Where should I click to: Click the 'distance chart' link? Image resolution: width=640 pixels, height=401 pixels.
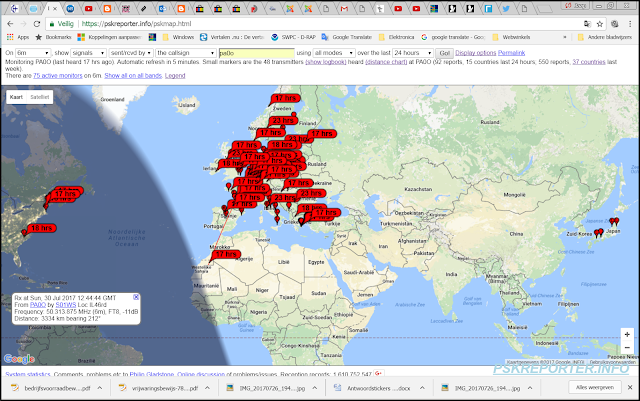coord(387,62)
